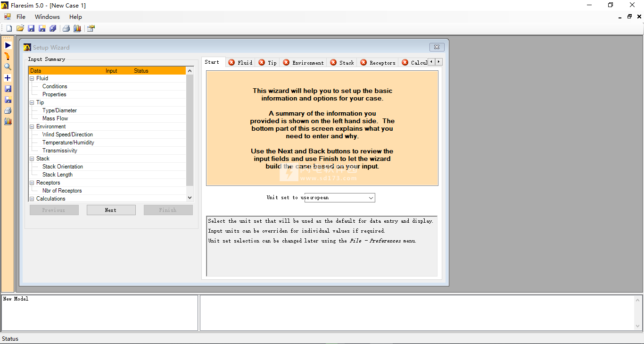Switch to the Receptors tab

[x=378, y=62]
